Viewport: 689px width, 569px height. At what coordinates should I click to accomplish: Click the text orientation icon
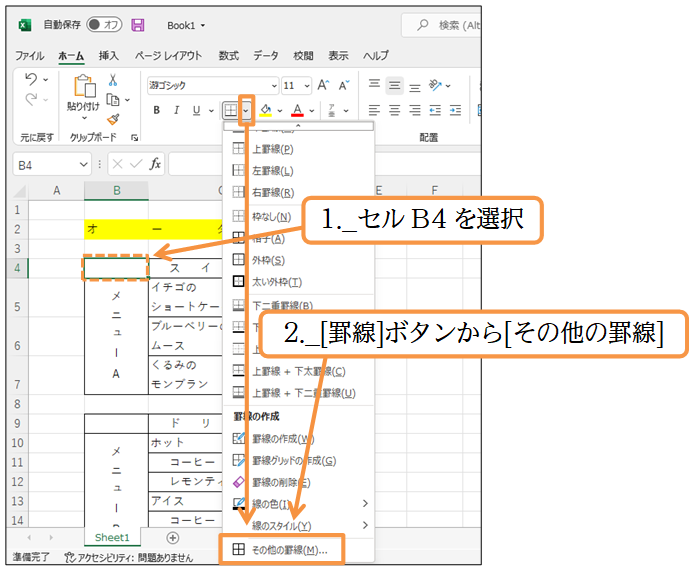point(435,85)
